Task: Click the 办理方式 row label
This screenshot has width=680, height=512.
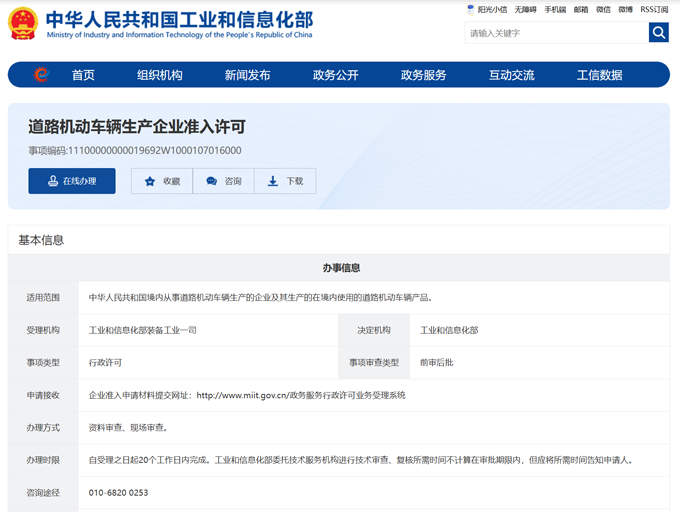Action: point(43,427)
